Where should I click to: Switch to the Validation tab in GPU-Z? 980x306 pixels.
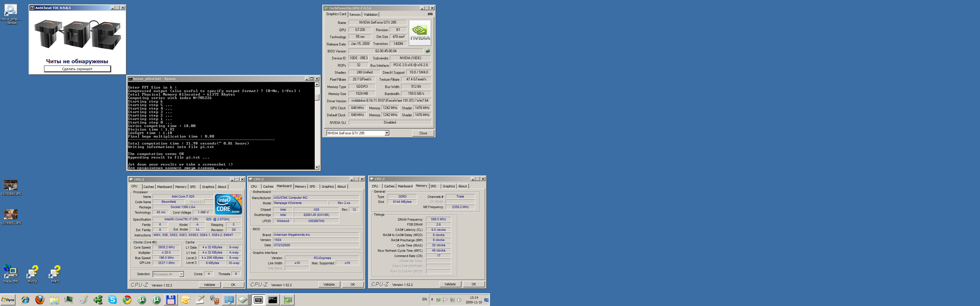(x=370, y=15)
